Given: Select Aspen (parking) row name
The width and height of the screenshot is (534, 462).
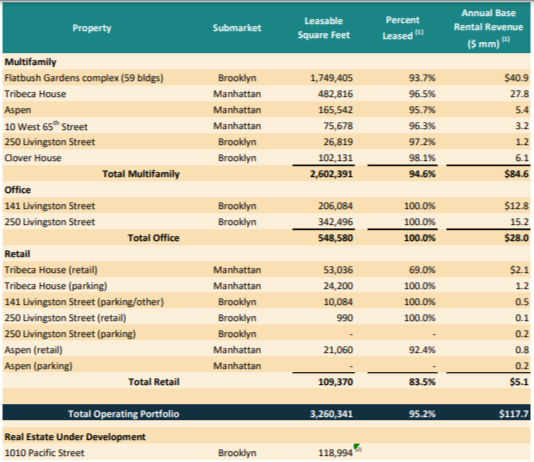Looking at the screenshot, I should (x=38, y=366).
